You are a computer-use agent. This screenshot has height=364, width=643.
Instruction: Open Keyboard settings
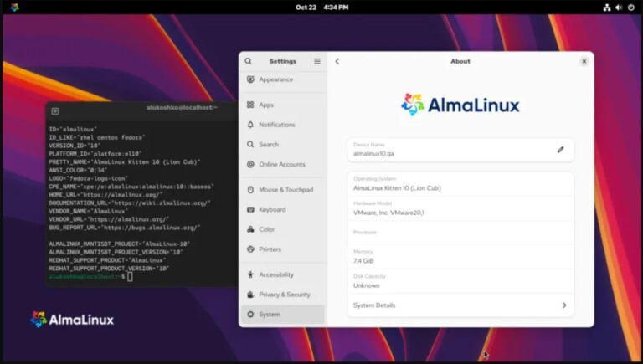click(x=283, y=209)
